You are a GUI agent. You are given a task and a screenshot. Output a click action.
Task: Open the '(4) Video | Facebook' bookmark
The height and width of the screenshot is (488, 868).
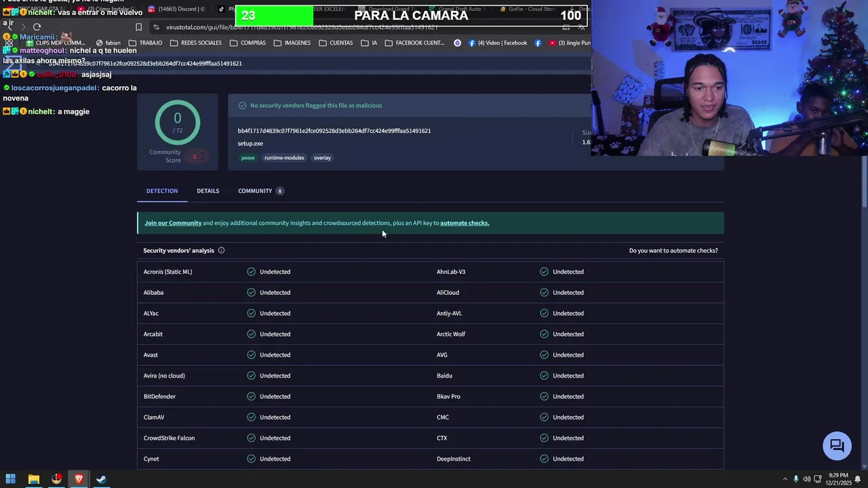click(x=497, y=43)
